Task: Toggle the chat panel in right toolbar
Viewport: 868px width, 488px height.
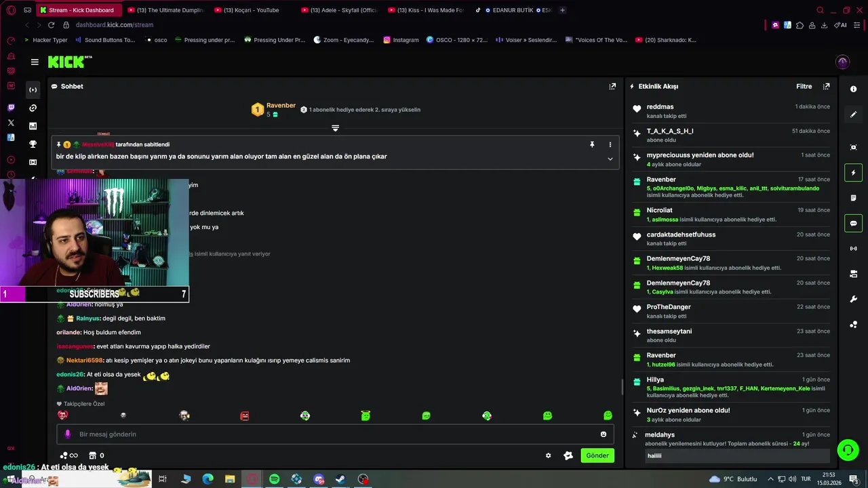Action: point(853,223)
